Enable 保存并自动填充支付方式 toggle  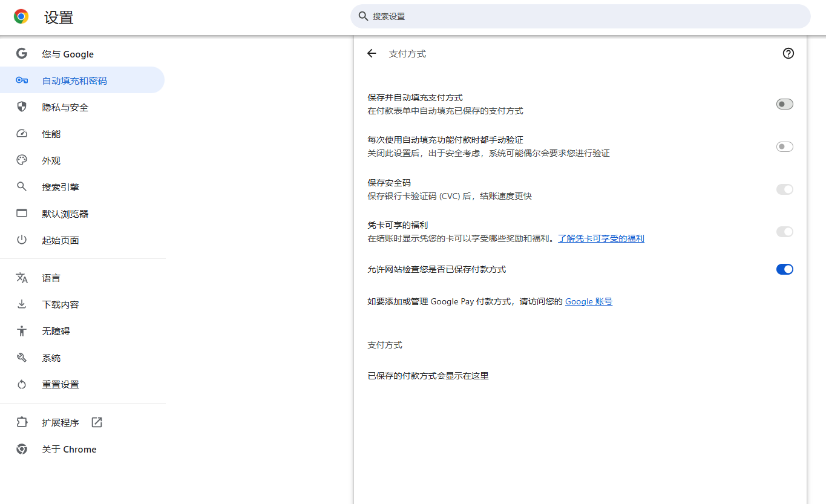pos(785,104)
